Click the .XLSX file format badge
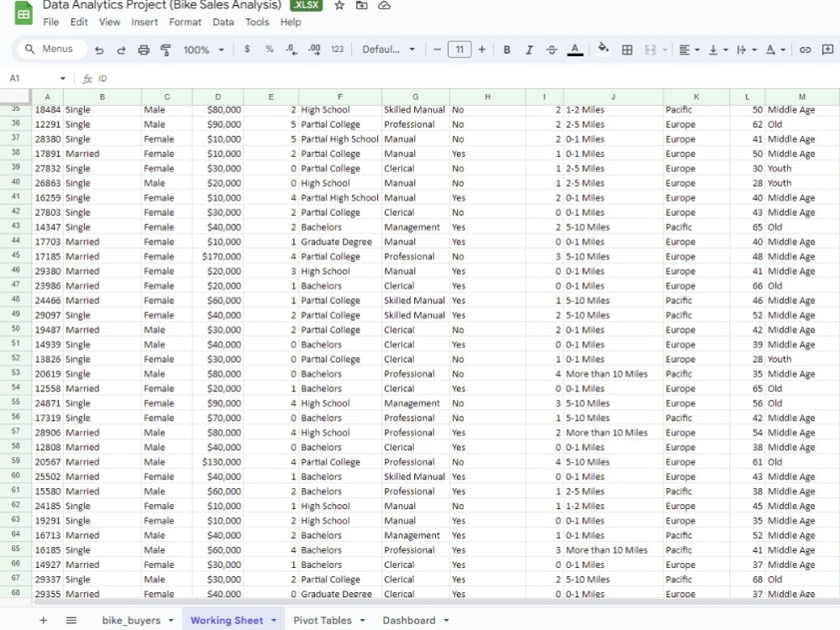840x630 pixels. point(307,5)
